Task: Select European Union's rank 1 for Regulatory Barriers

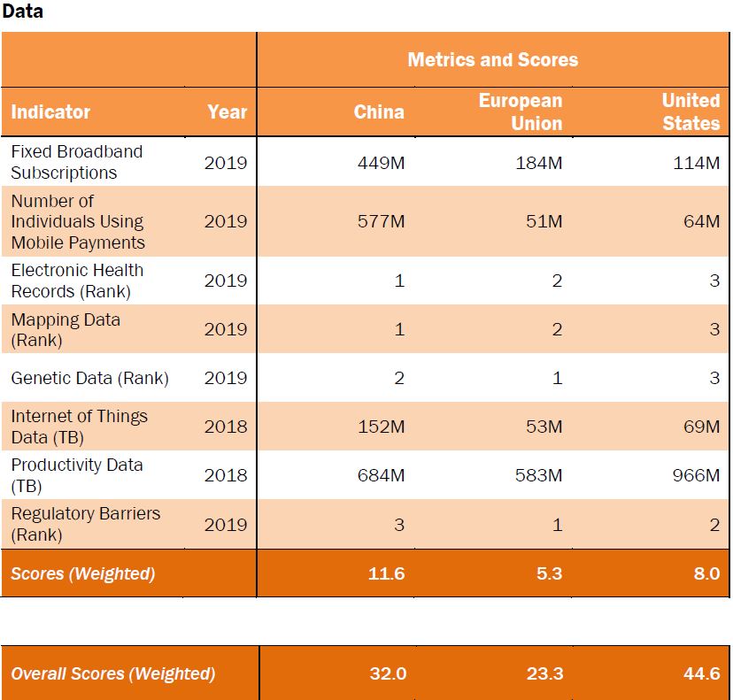Action: pyautogui.click(x=557, y=525)
